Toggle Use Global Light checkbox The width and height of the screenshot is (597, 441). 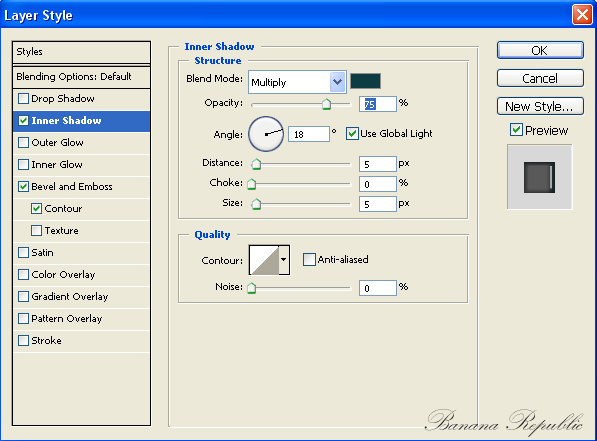pyautogui.click(x=352, y=134)
